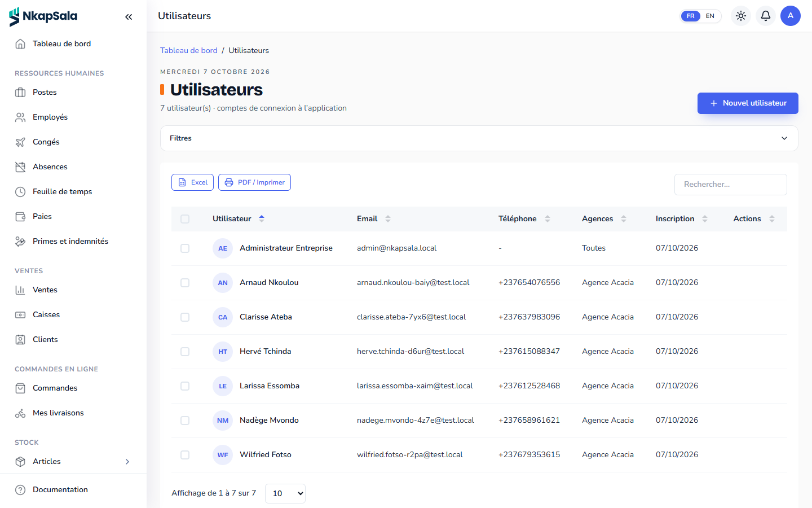Click the Congés airplane icon
The image size is (812, 508).
[20, 142]
